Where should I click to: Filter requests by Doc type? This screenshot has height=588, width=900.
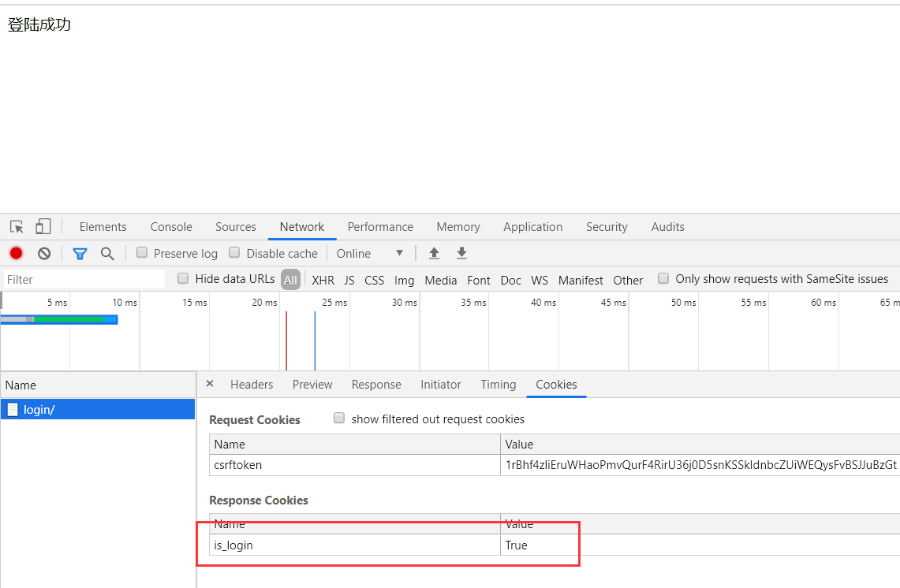click(x=511, y=280)
